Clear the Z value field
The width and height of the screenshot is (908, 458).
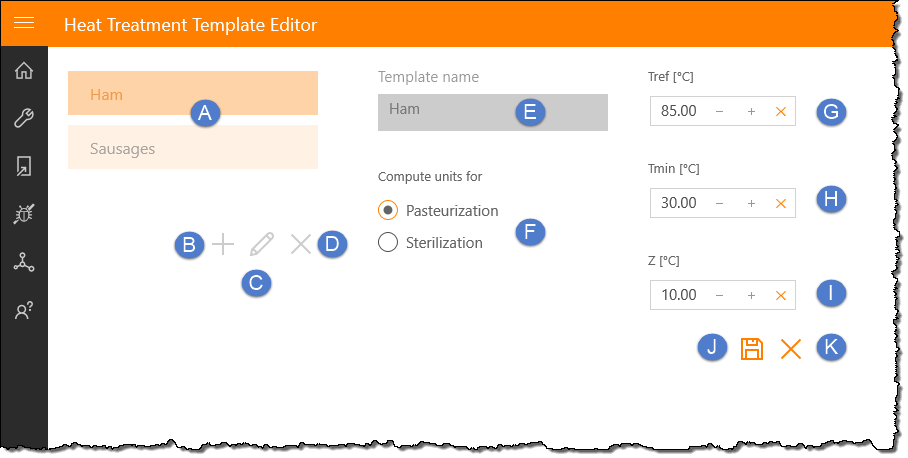[x=781, y=295]
